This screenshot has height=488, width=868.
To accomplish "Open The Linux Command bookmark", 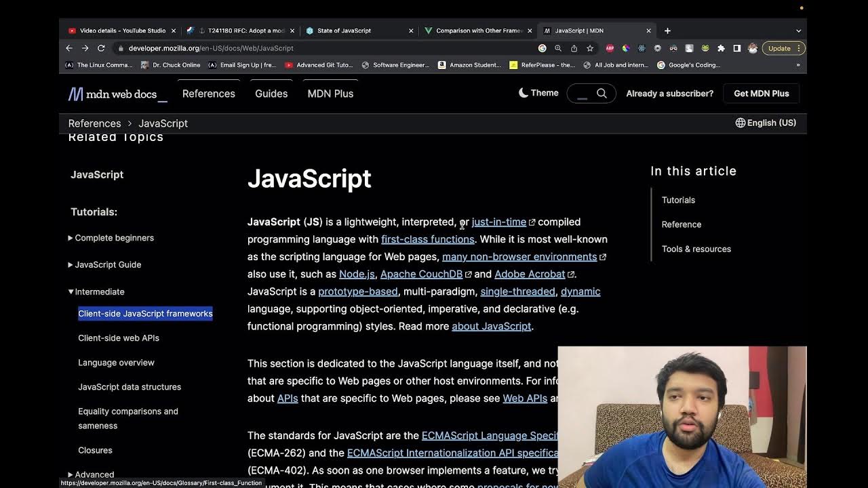I will click(x=98, y=65).
